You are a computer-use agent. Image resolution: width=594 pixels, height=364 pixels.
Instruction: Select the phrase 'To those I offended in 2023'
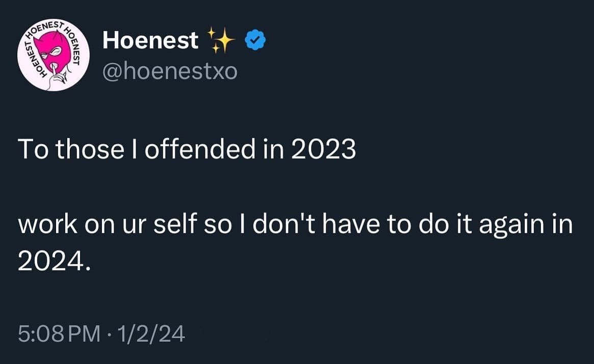pos(187,149)
